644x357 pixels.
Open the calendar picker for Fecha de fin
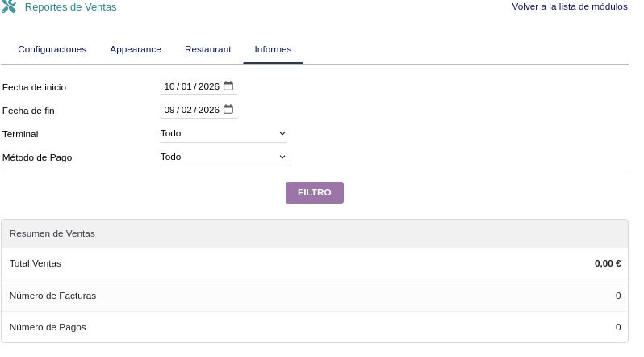tap(228, 110)
